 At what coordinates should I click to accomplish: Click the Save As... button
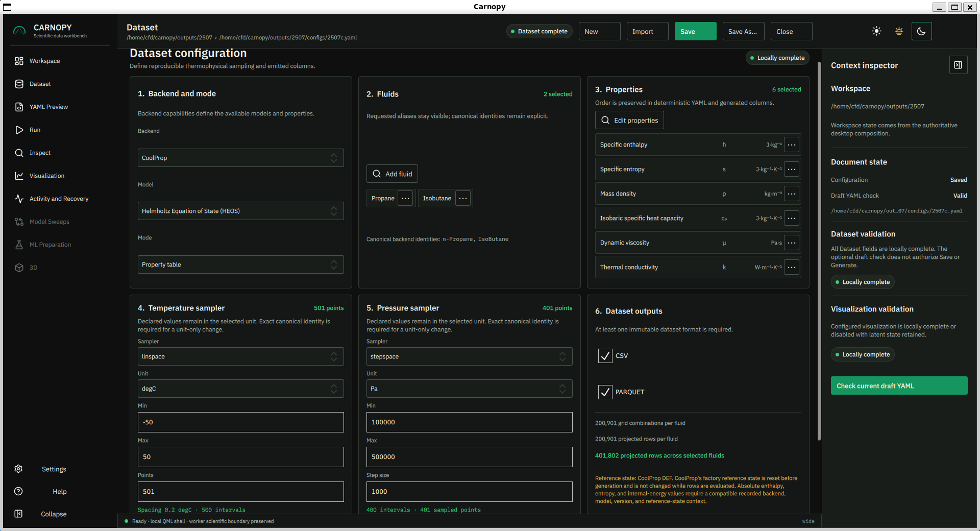click(x=743, y=31)
